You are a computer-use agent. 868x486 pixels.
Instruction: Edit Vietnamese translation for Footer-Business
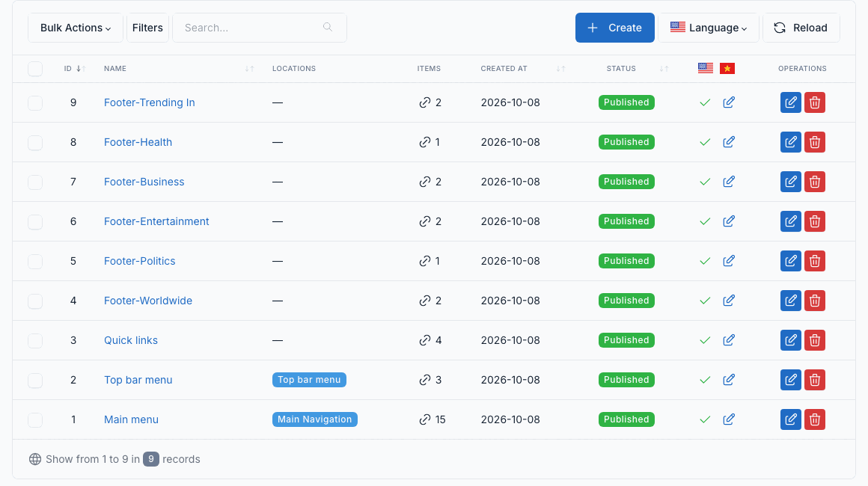coord(729,182)
